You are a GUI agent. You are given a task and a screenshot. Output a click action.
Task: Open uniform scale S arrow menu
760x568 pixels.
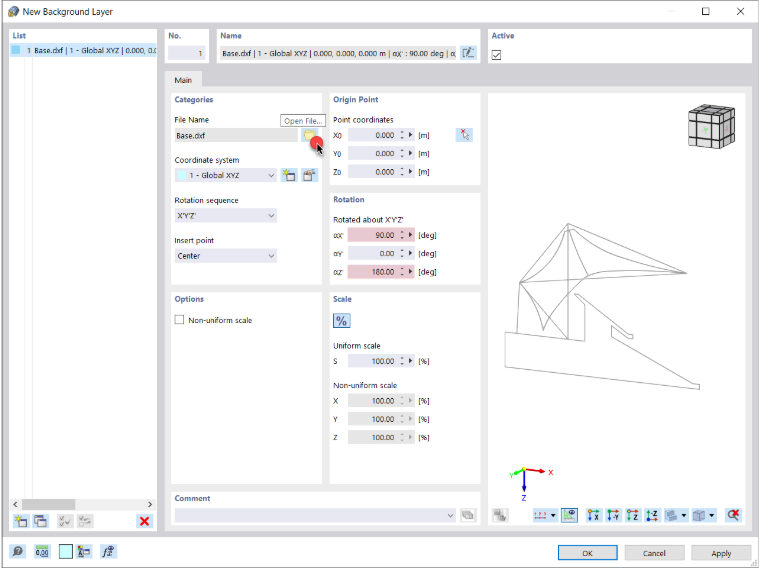point(411,361)
